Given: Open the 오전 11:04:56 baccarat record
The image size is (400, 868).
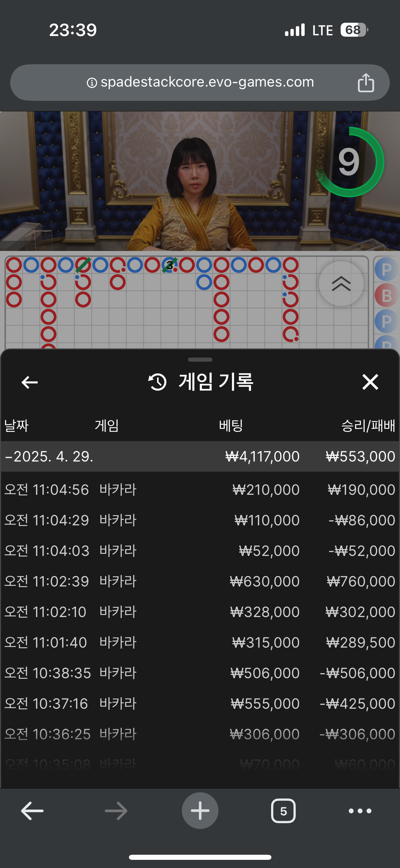Looking at the screenshot, I should coord(200,490).
